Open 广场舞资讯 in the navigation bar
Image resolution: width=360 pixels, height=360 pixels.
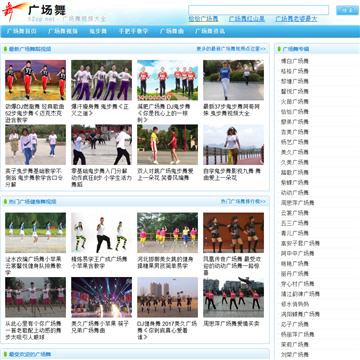click(210, 31)
